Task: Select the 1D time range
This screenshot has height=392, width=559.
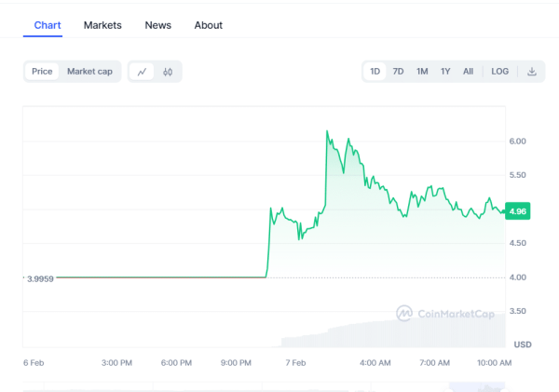Action: click(x=375, y=72)
